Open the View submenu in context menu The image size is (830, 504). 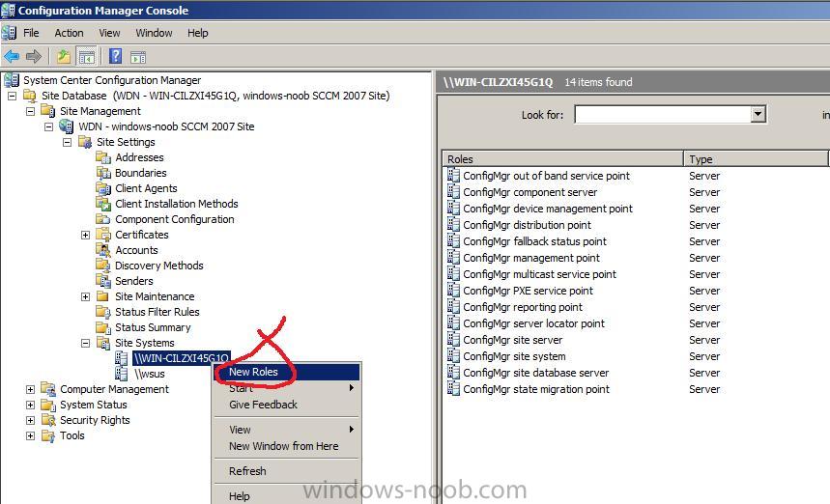[286, 430]
